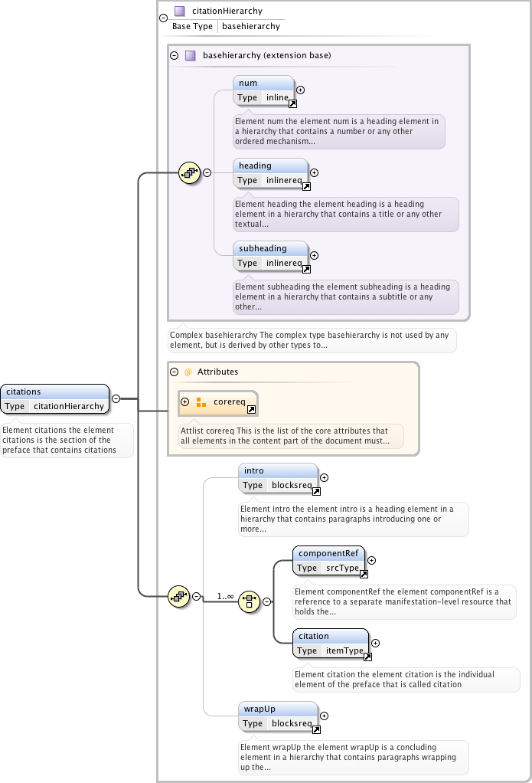This screenshot has width=532, height=783.
Task: Click the basehierarchy sequence compositor icon
Action: tap(190, 173)
